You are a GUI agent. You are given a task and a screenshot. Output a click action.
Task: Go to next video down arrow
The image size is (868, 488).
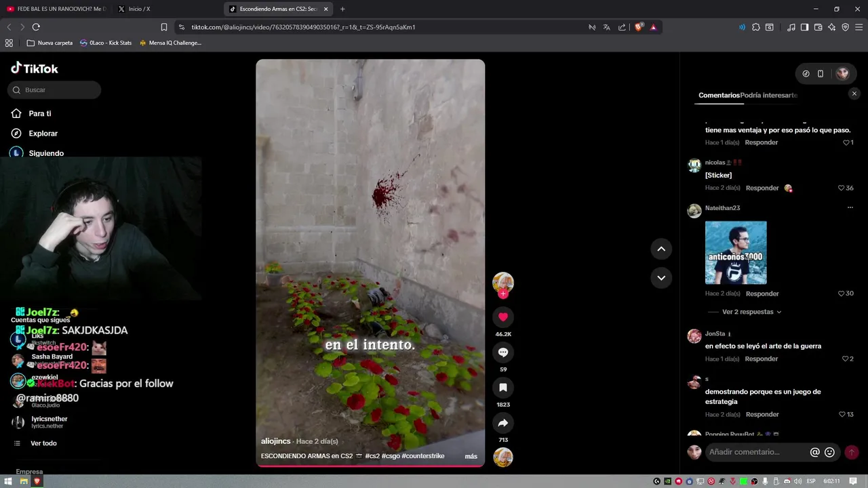click(x=661, y=278)
